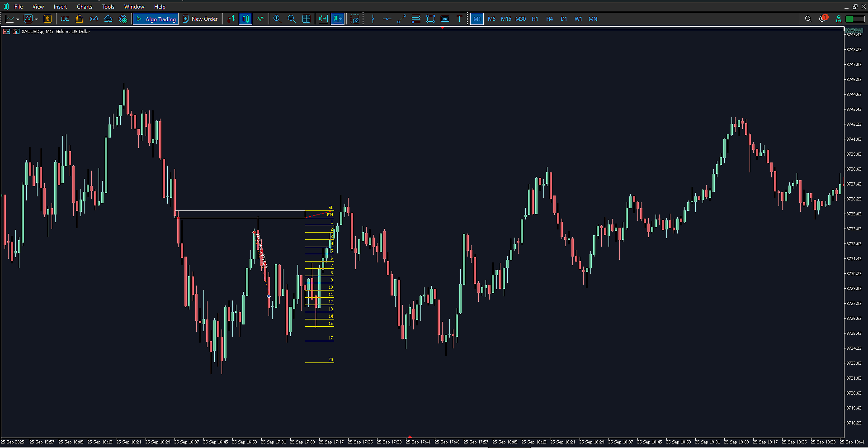Expand the chart type dropdown arrow
Viewport: 868px width, 448px height.
[x=18, y=19]
